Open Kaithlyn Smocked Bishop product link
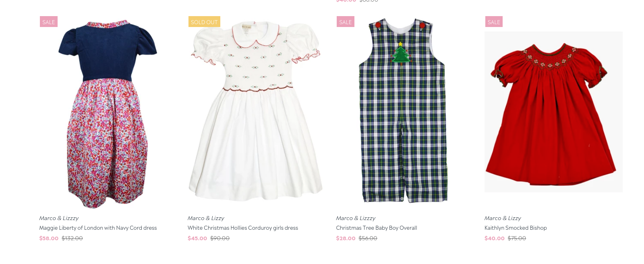Screen dimensions: 644x264 click(516, 228)
